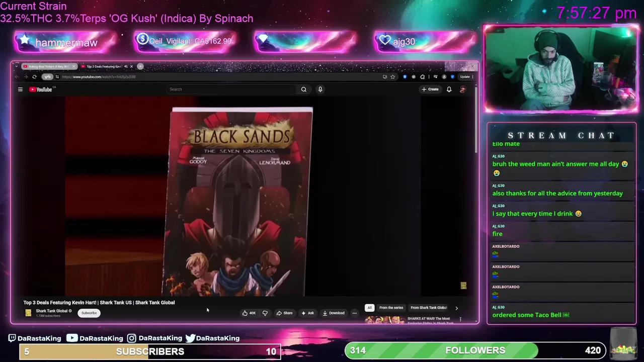The image size is (644, 362).
Task: Open the Shark Tank Global channel name
Action: pos(52,311)
